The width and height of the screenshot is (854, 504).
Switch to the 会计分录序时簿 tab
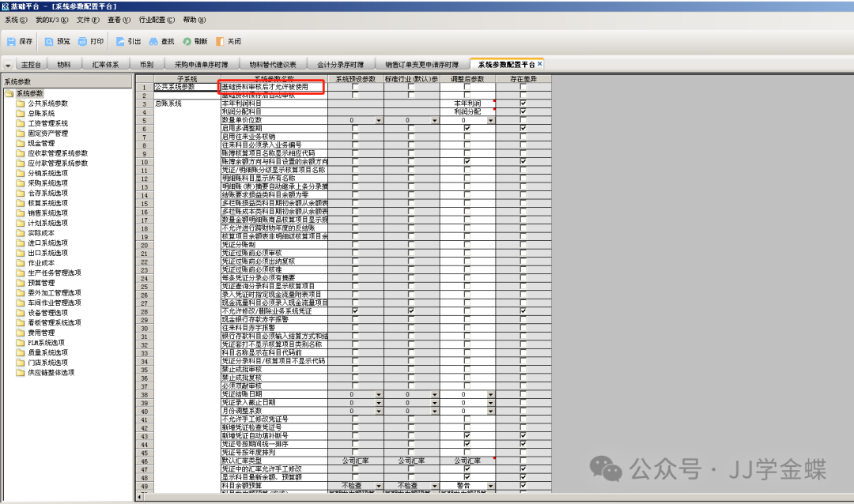pyautogui.click(x=341, y=64)
